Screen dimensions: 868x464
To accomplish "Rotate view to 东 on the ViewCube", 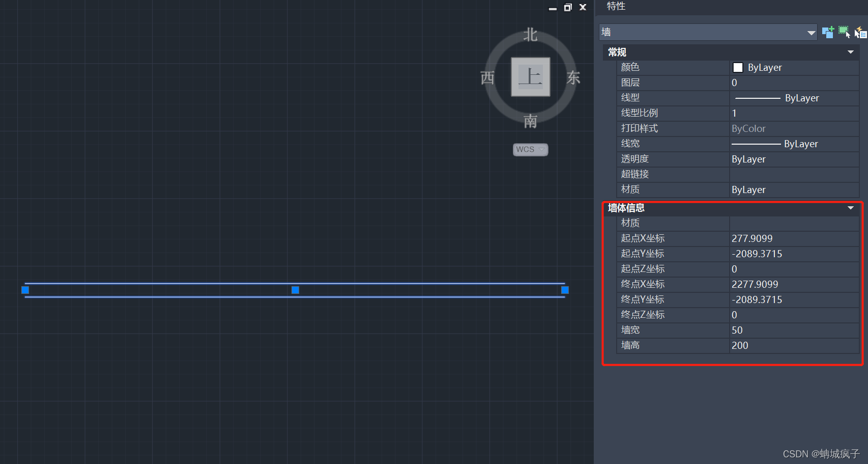I will [573, 77].
